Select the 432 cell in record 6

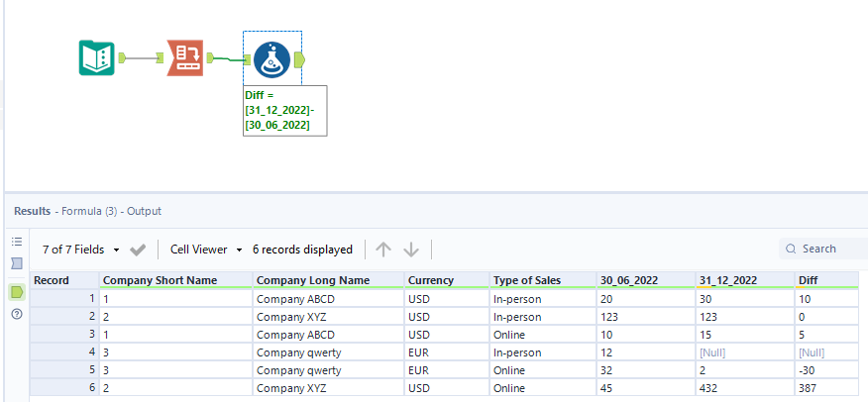pyautogui.click(x=745, y=387)
